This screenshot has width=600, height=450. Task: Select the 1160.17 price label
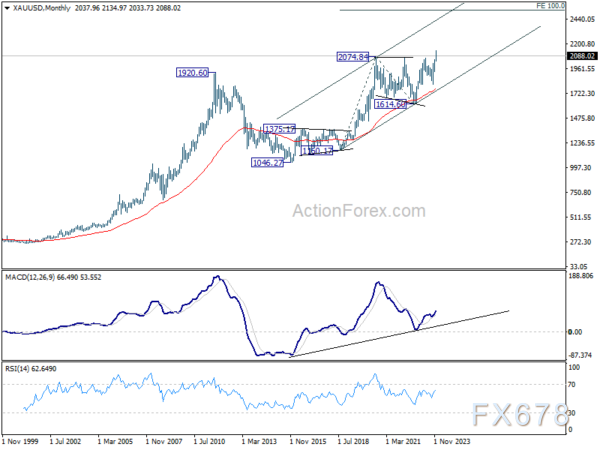pyautogui.click(x=317, y=151)
